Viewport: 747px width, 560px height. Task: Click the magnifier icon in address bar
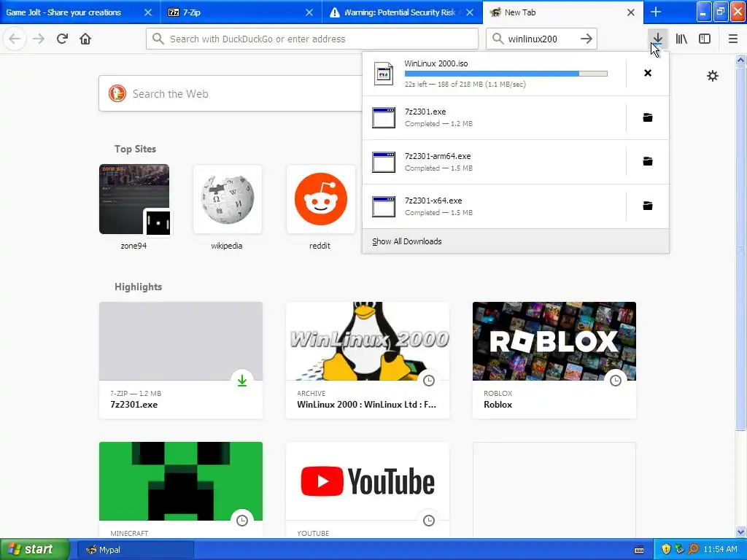(x=158, y=39)
